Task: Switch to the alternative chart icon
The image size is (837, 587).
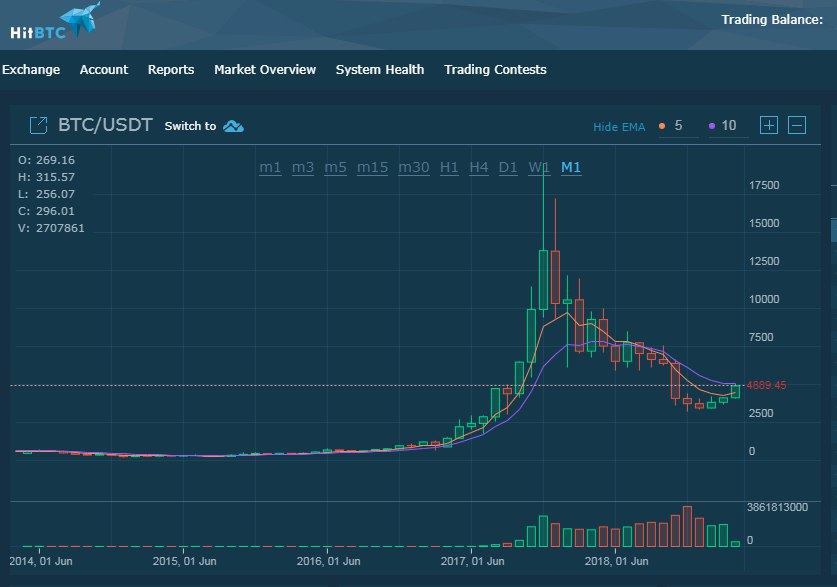Action: (233, 126)
